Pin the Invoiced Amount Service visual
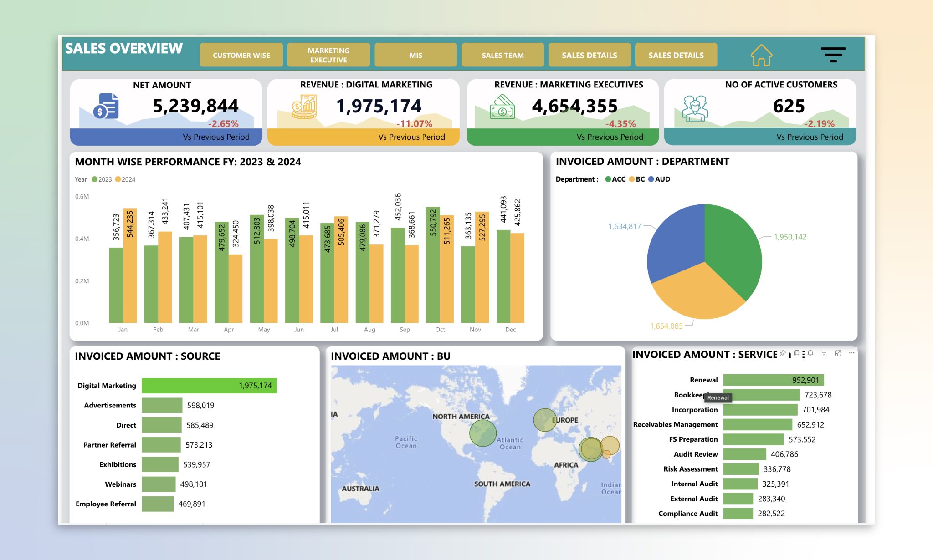 (x=783, y=353)
